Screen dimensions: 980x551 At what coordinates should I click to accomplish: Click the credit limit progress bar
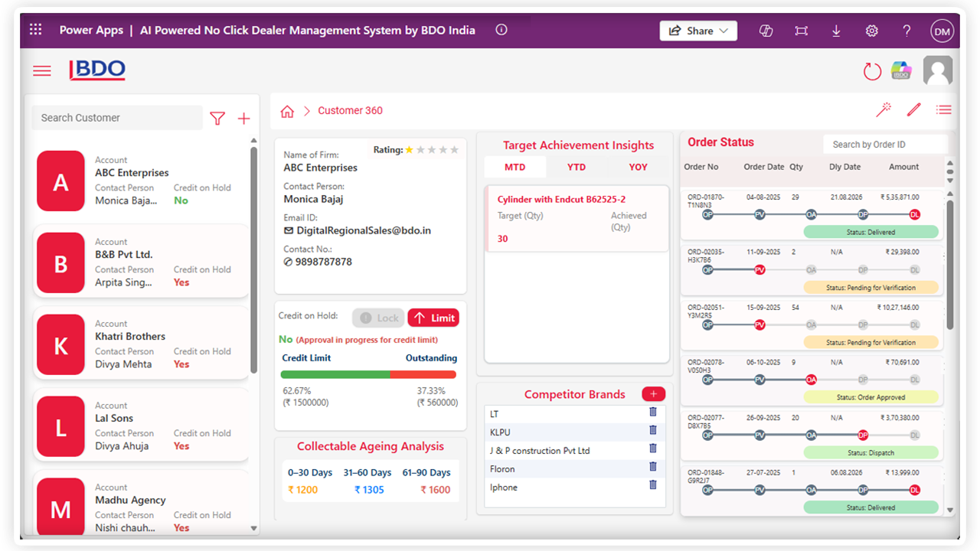pyautogui.click(x=368, y=375)
